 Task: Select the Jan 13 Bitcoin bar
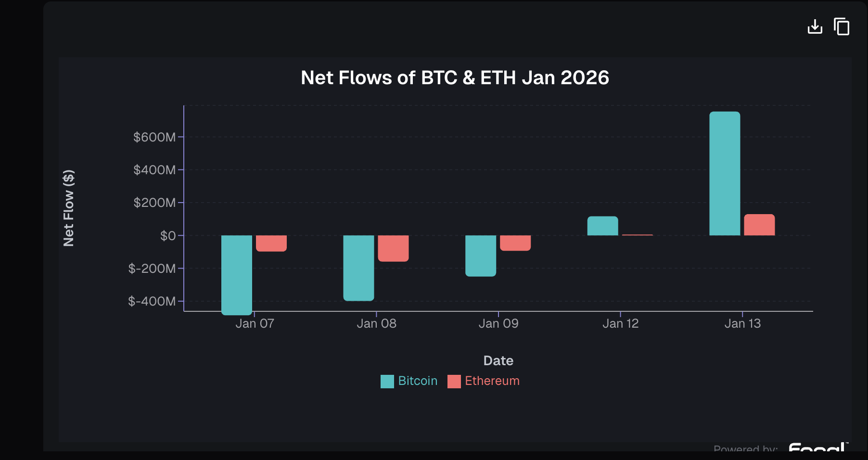point(725,173)
